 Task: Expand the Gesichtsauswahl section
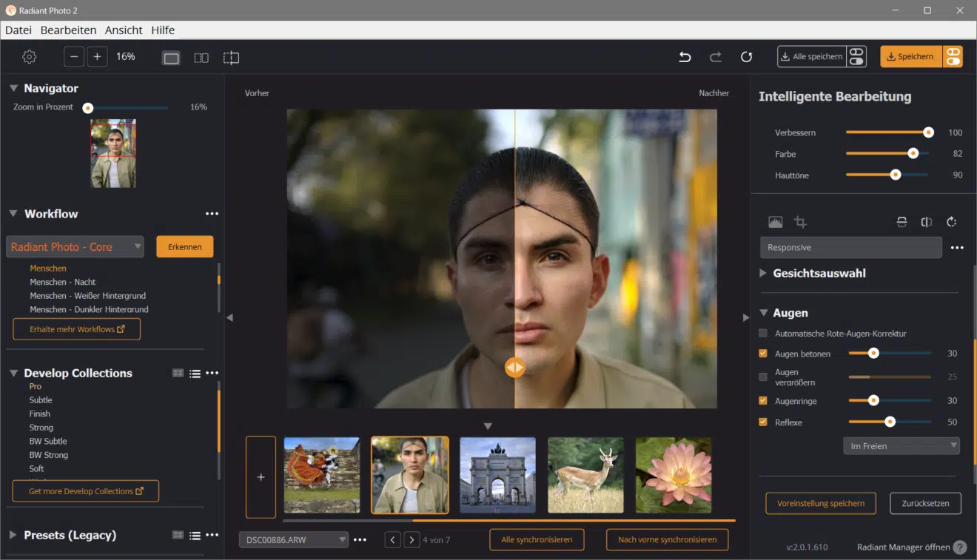[762, 273]
